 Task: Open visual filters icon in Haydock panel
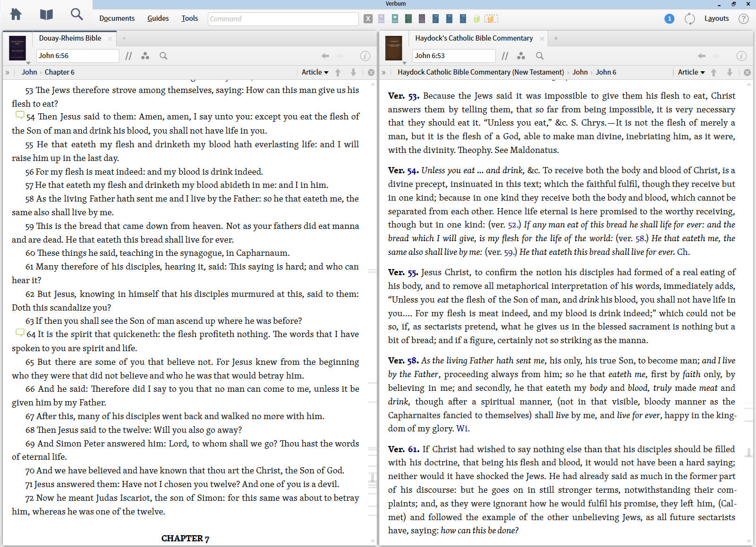point(521,56)
